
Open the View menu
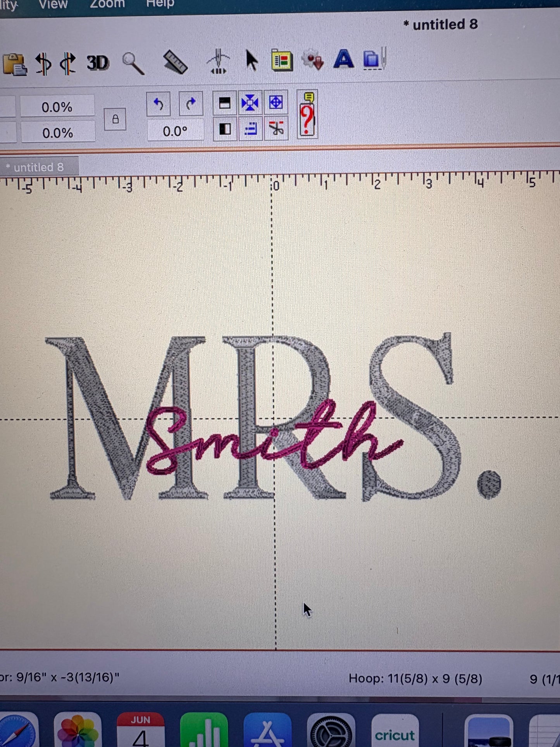[53, 4]
